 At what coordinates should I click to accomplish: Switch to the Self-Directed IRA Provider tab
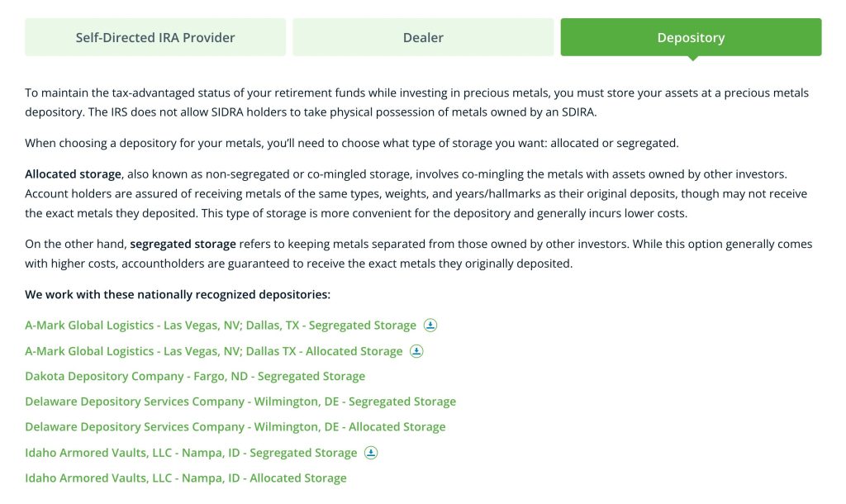[155, 37]
